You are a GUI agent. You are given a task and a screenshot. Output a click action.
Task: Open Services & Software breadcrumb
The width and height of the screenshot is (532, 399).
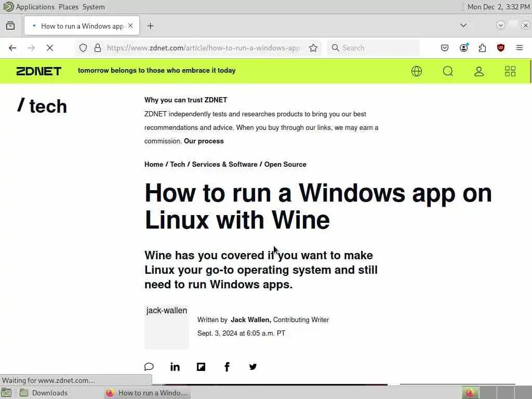[x=224, y=164]
